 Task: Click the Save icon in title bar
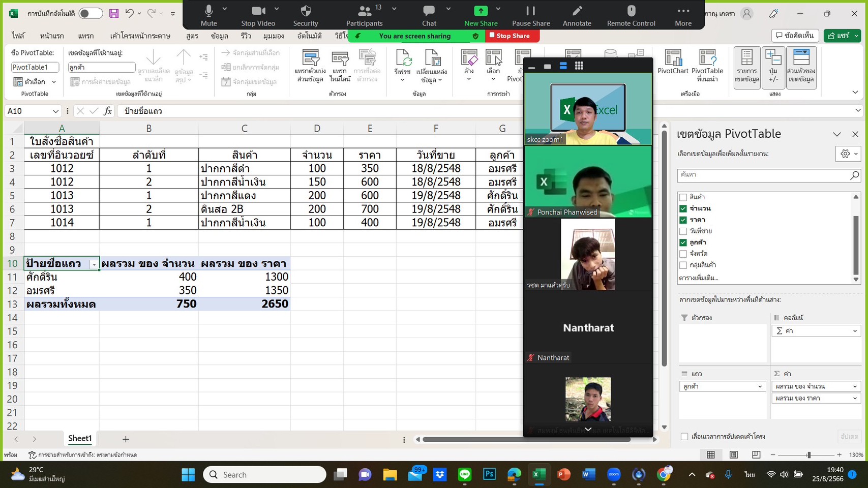click(x=114, y=13)
